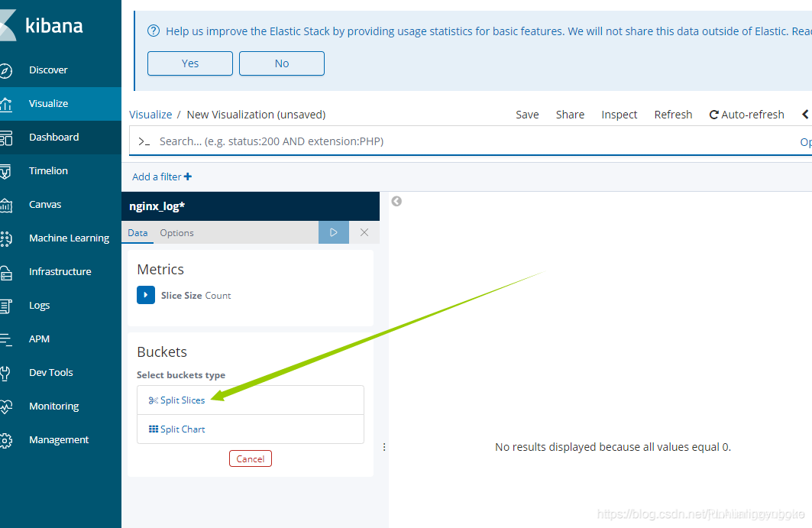Open the Dashboard icon in sidebar
This screenshot has width=812, height=528.
[5, 138]
